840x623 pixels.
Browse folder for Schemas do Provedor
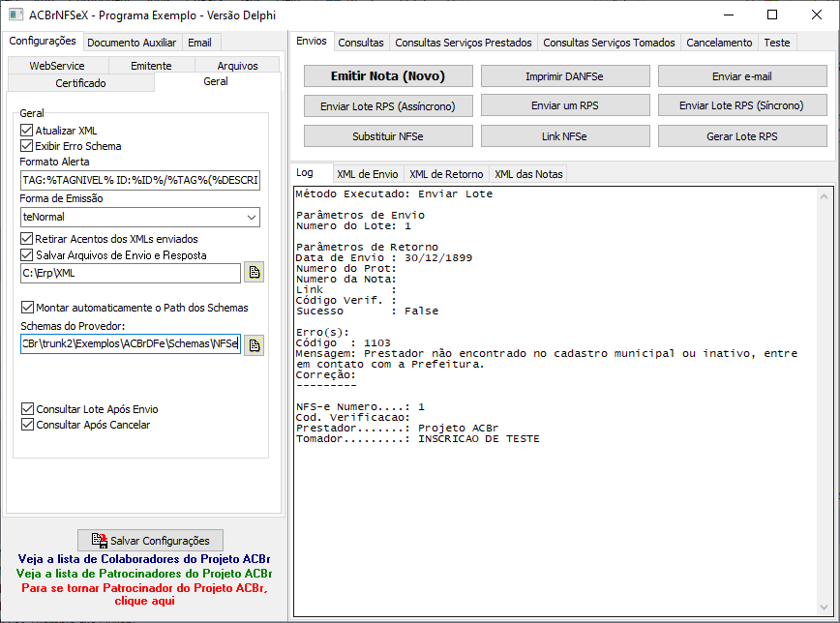pyautogui.click(x=254, y=345)
